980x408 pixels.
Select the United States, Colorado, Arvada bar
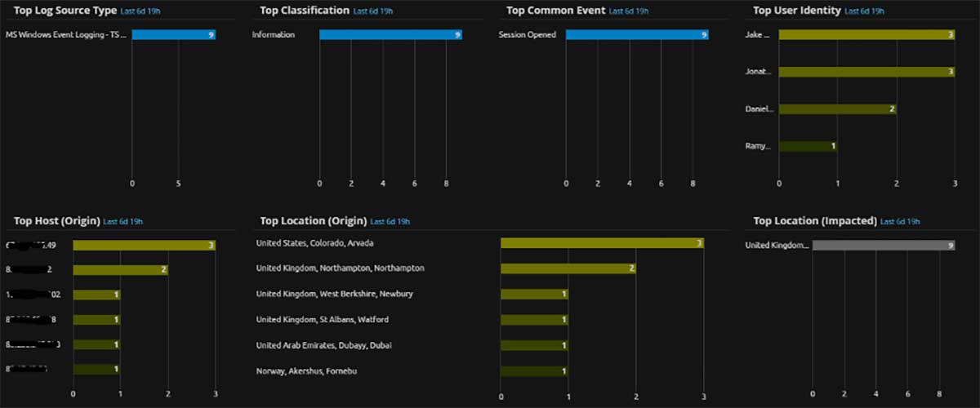[x=602, y=243]
